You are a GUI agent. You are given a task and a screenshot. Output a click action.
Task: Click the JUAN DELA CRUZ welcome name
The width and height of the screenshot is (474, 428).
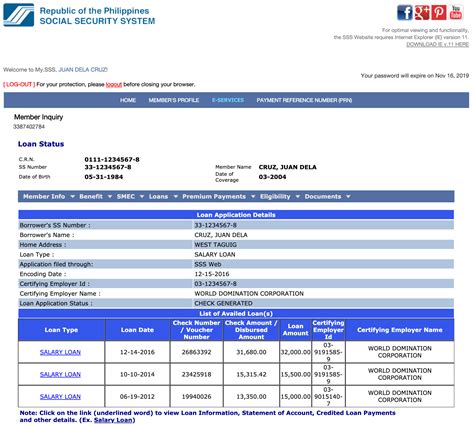(83, 70)
